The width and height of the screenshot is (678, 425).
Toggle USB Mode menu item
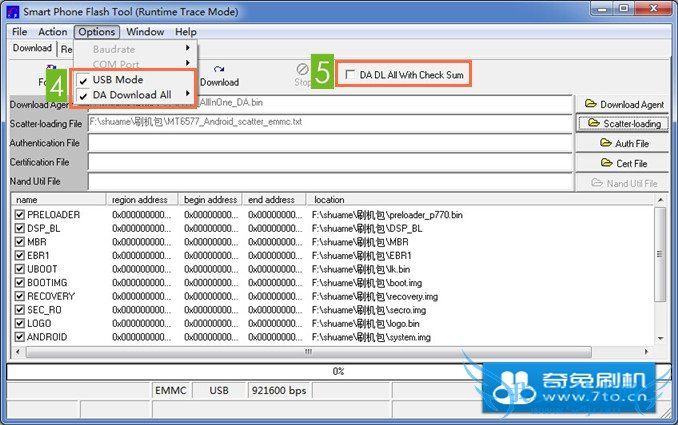click(134, 80)
